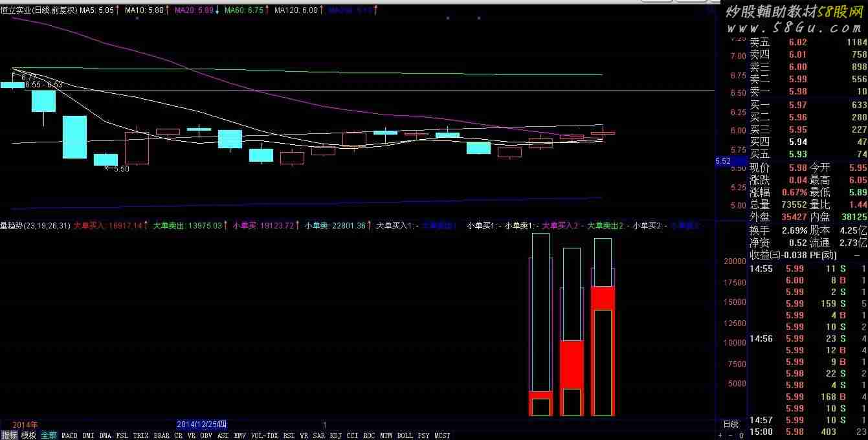Screen dimensions: 868x440
Task: Select the 买一 bid row at 5.97
Action: coord(808,105)
